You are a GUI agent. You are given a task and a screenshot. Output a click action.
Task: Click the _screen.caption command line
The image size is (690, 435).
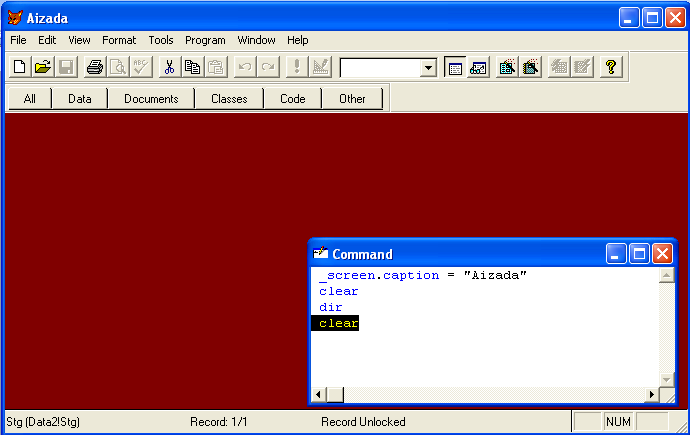[422, 275]
